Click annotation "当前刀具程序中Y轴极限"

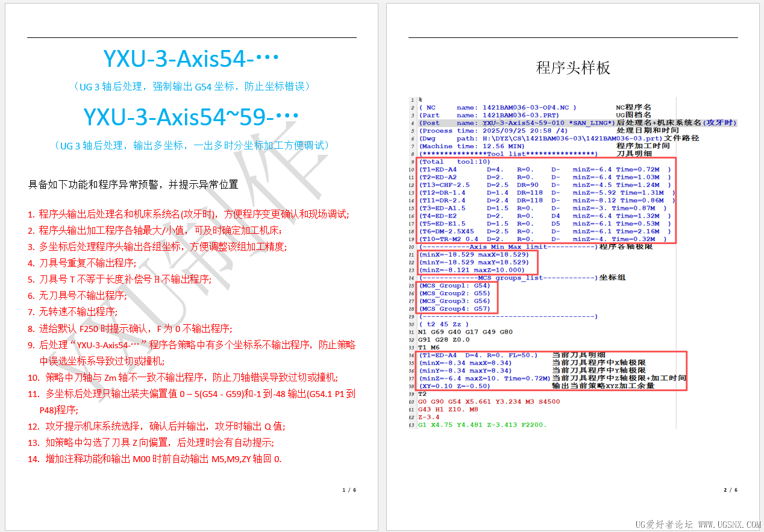(x=599, y=371)
